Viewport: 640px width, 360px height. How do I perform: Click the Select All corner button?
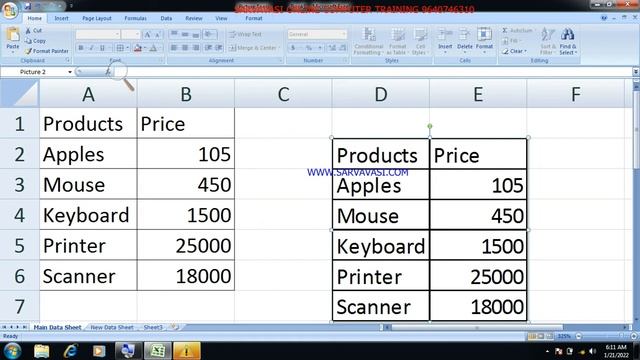(x=20, y=94)
